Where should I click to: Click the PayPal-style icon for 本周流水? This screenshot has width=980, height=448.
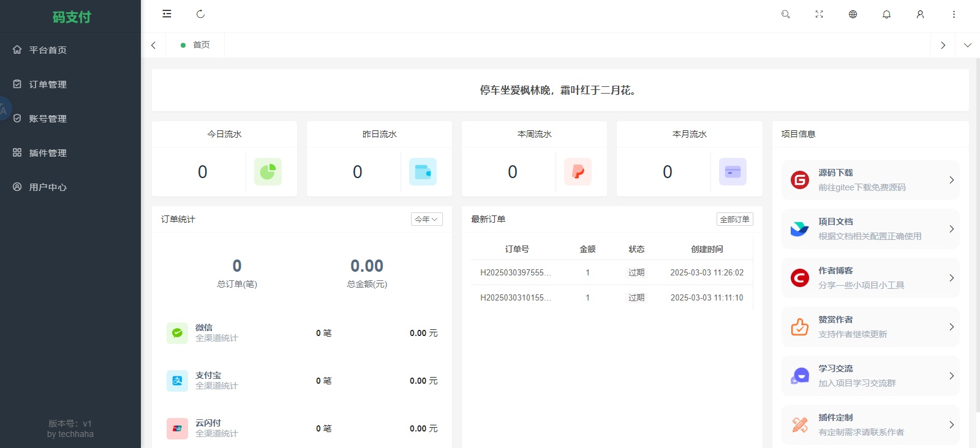(x=578, y=171)
